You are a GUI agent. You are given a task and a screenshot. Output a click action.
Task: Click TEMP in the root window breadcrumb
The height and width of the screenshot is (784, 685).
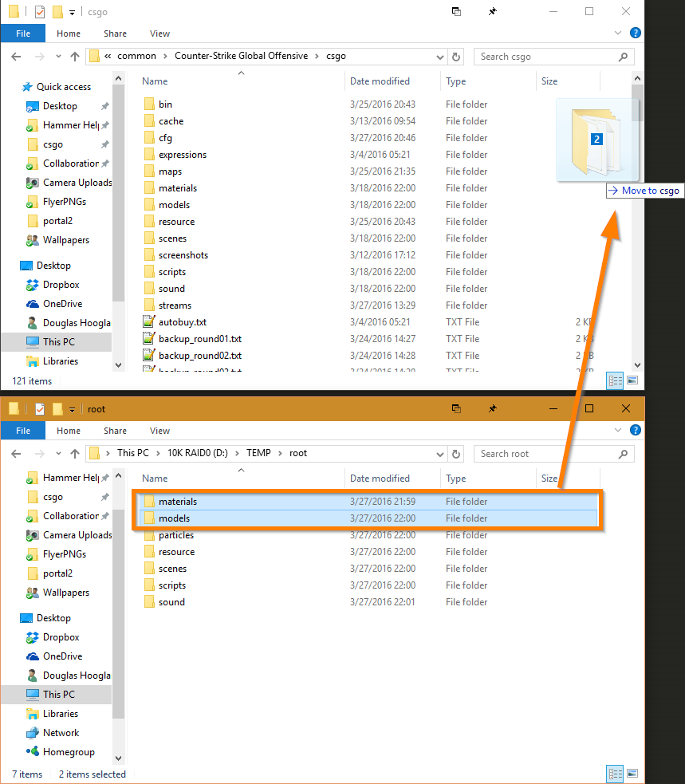258,453
